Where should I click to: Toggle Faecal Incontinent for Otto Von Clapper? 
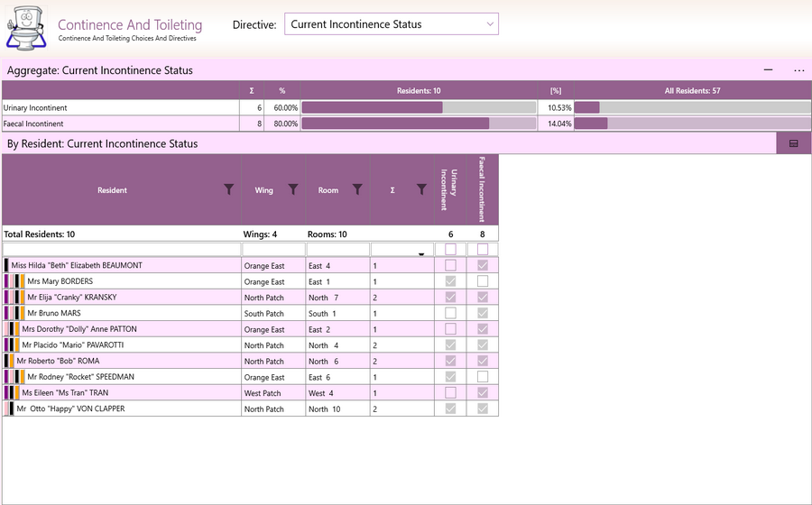pyautogui.click(x=483, y=409)
